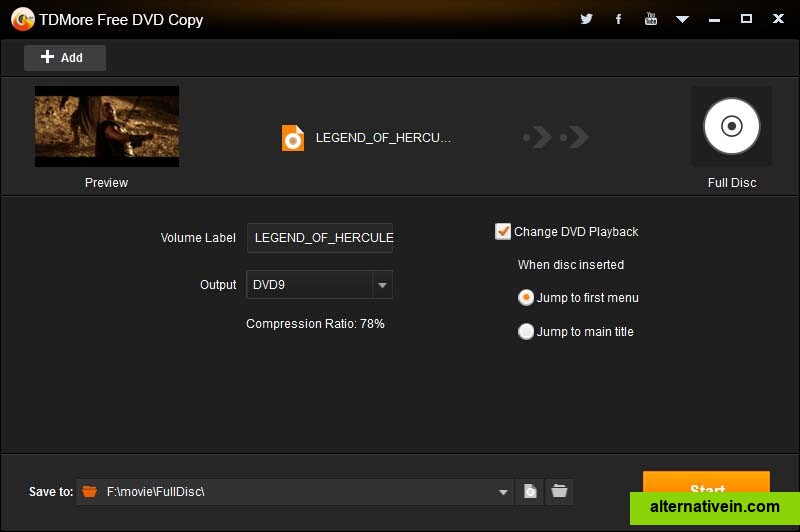Select the LEGEND_OF_HERCU... source title
The width and height of the screenshot is (800, 532).
coord(383,138)
